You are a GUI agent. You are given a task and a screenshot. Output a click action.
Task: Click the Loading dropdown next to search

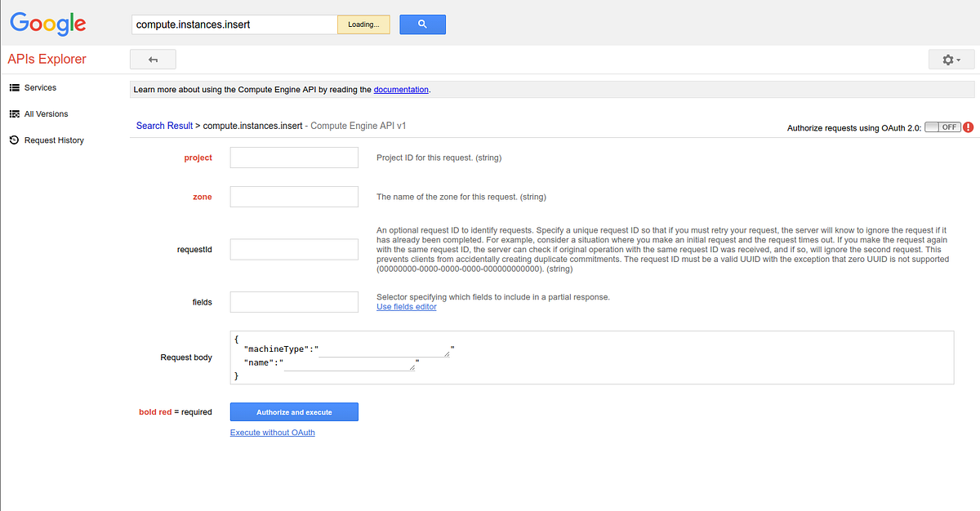coord(363,24)
